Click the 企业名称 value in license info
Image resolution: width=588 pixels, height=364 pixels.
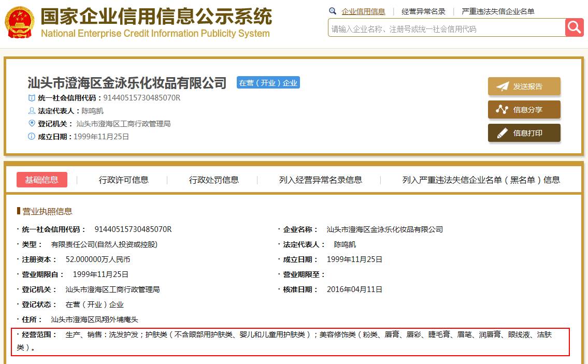385,229
